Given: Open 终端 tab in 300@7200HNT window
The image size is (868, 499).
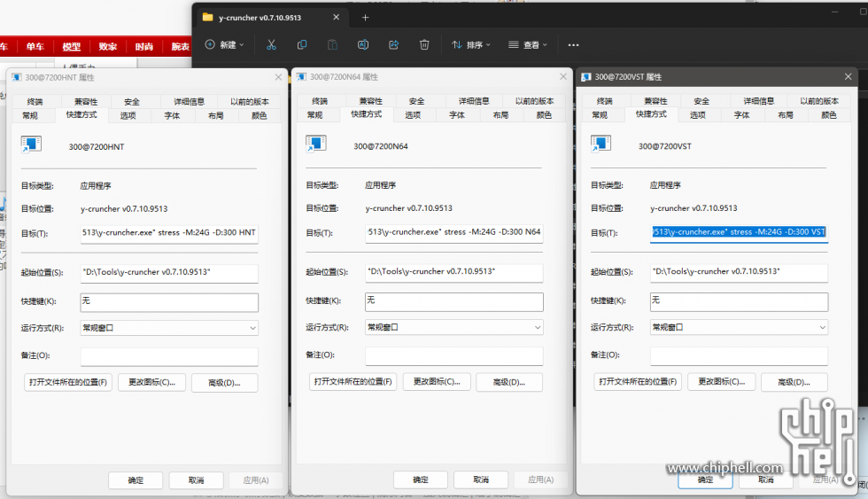Looking at the screenshot, I should tap(35, 101).
